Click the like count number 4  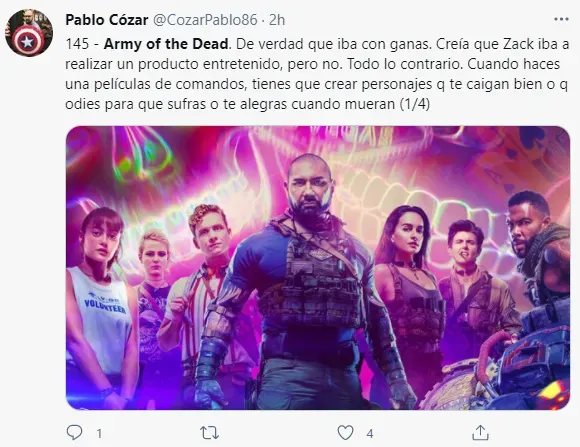click(370, 433)
